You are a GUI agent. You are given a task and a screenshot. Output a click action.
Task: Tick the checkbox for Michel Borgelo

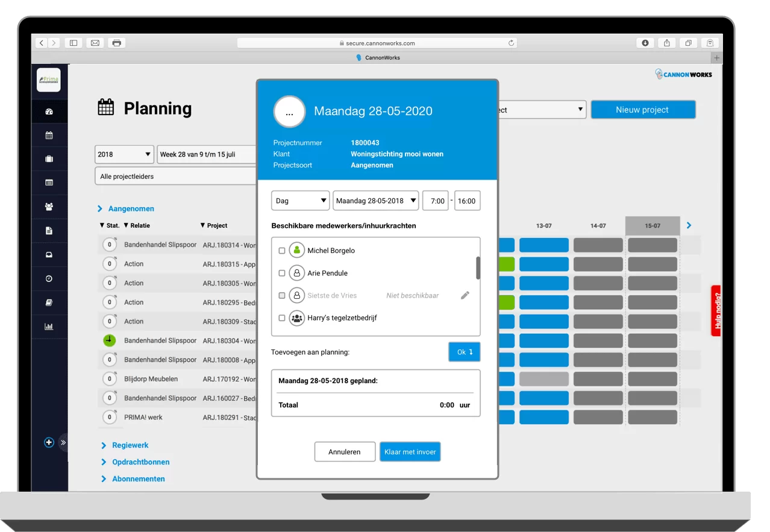click(x=281, y=251)
